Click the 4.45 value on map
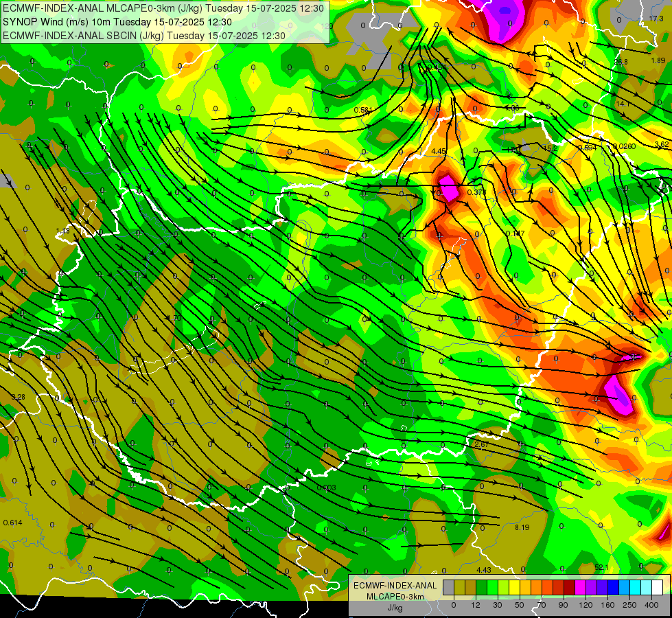Viewport: 672px width, 618px height. [439, 151]
